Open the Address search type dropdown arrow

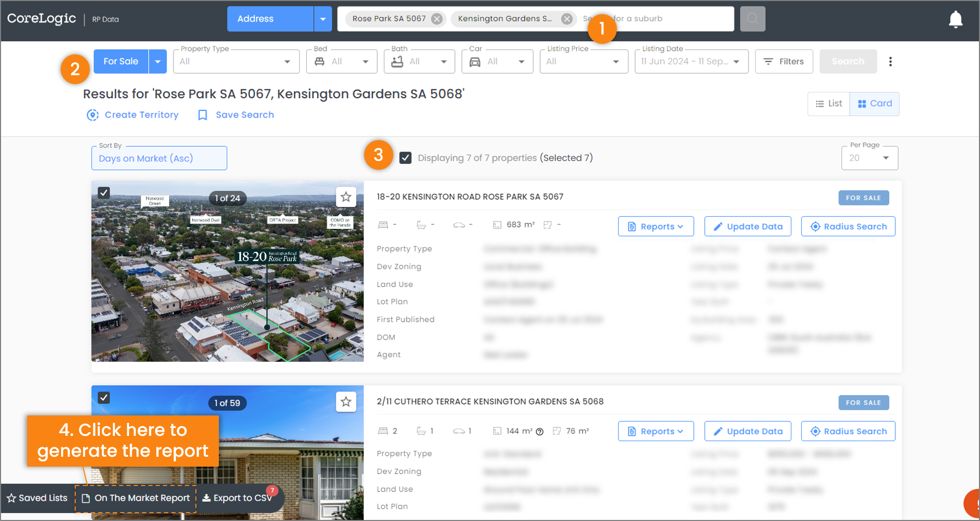click(x=323, y=19)
